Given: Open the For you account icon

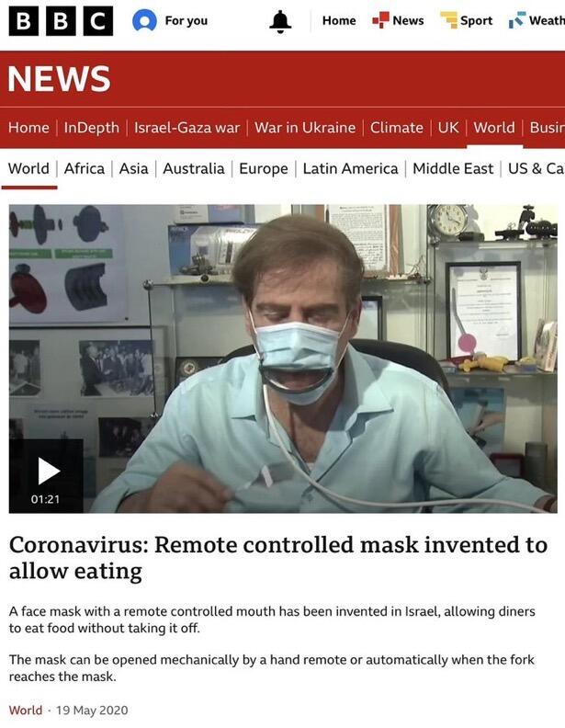Looking at the screenshot, I should point(144,21).
